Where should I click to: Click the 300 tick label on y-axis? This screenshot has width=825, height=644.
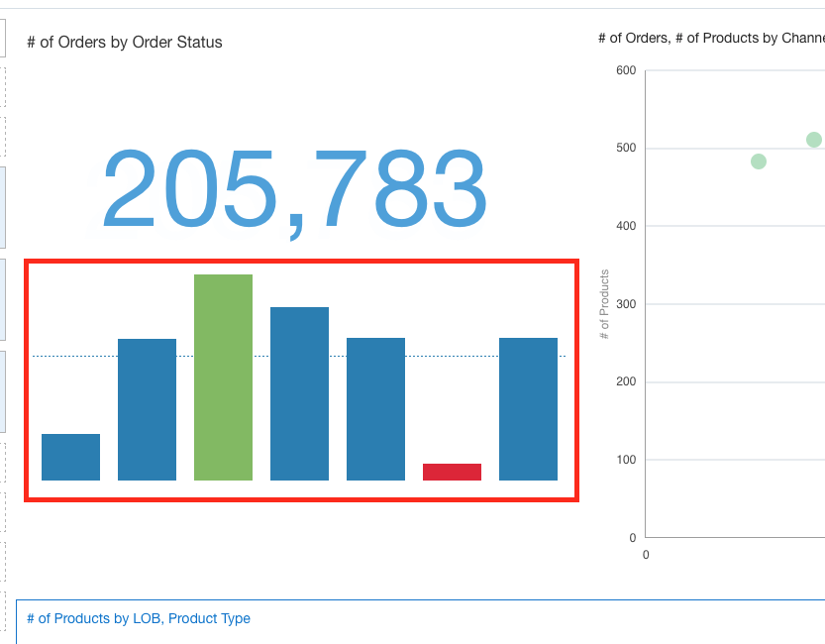coord(626,304)
